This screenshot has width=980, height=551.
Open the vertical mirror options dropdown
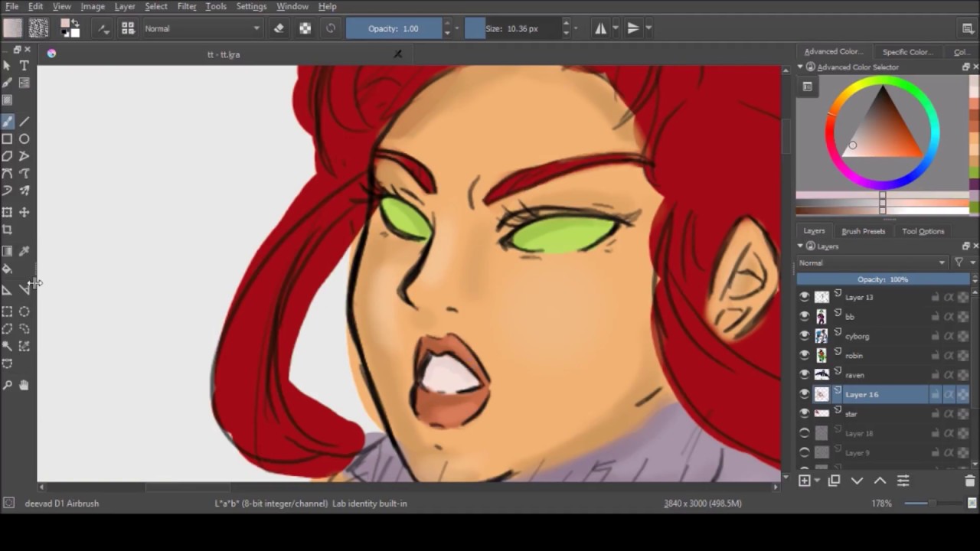coord(648,28)
